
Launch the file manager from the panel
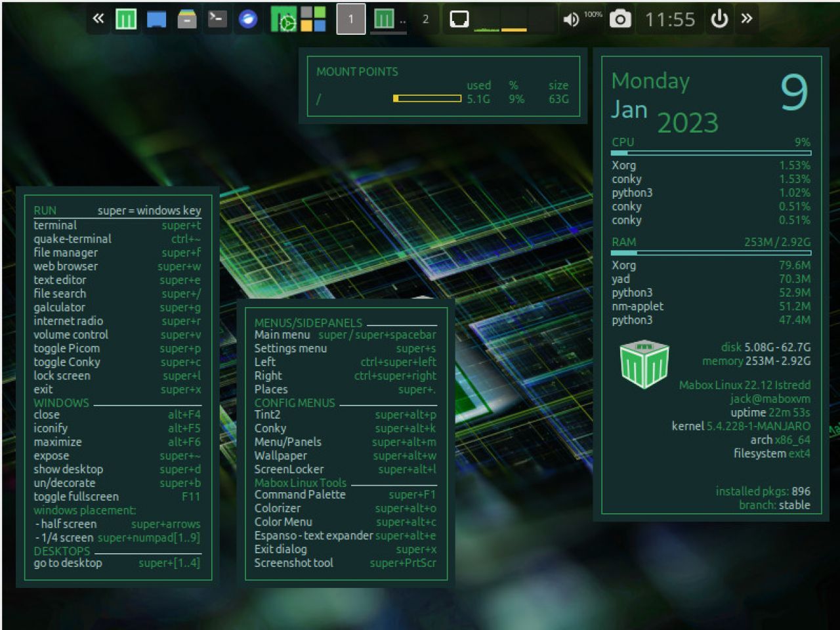(x=156, y=19)
